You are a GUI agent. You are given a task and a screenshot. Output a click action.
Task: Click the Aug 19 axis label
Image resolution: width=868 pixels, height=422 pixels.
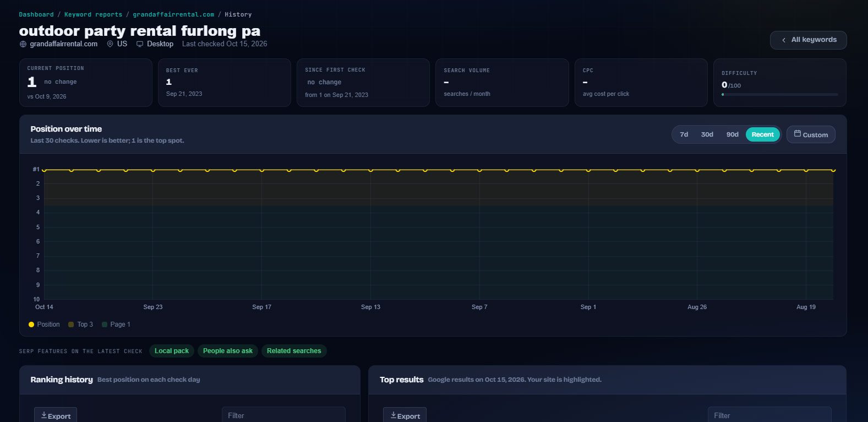(806, 307)
